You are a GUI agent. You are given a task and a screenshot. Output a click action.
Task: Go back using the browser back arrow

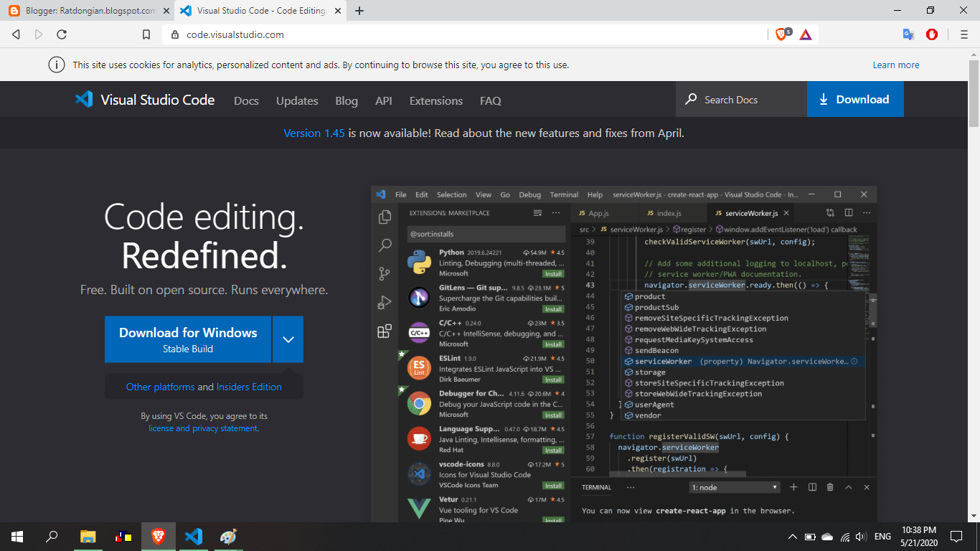(17, 34)
